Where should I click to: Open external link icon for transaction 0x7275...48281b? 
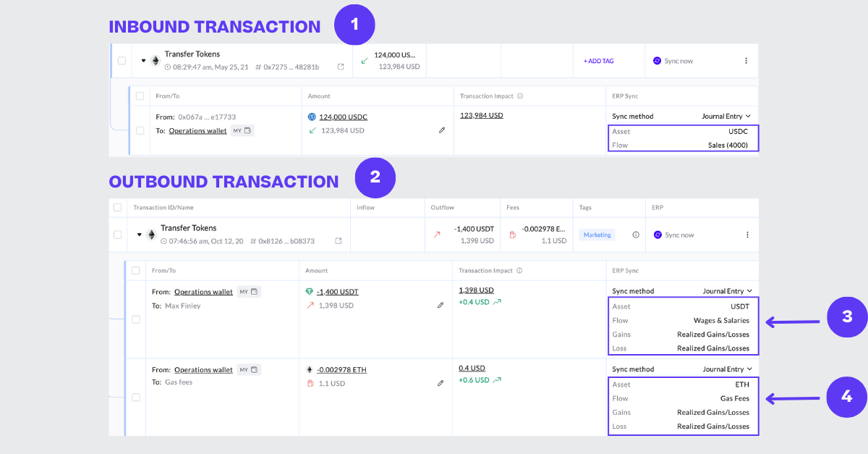(341, 67)
